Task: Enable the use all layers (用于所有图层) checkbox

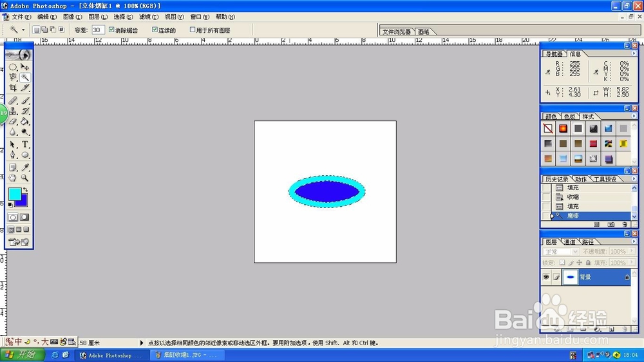Action: coord(192,30)
